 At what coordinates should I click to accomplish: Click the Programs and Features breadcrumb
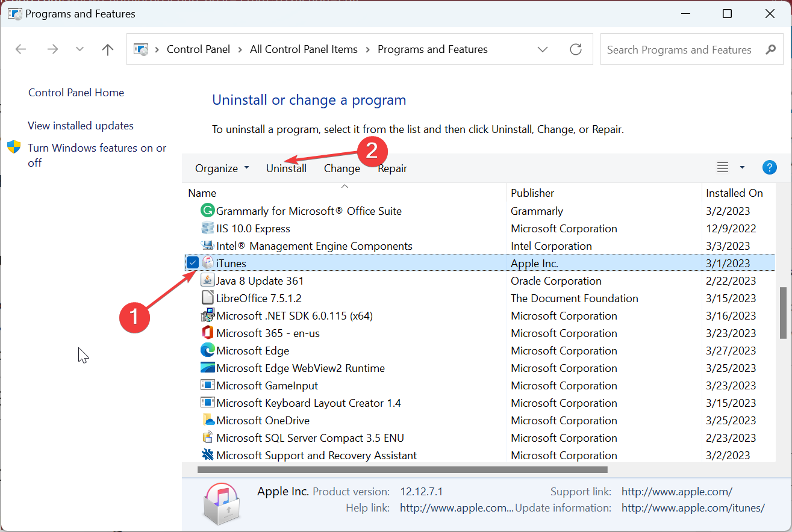point(432,49)
